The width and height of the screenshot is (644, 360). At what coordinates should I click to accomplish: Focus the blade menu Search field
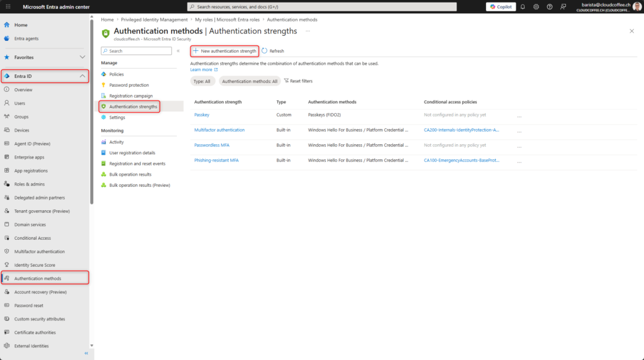click(136, 51)
